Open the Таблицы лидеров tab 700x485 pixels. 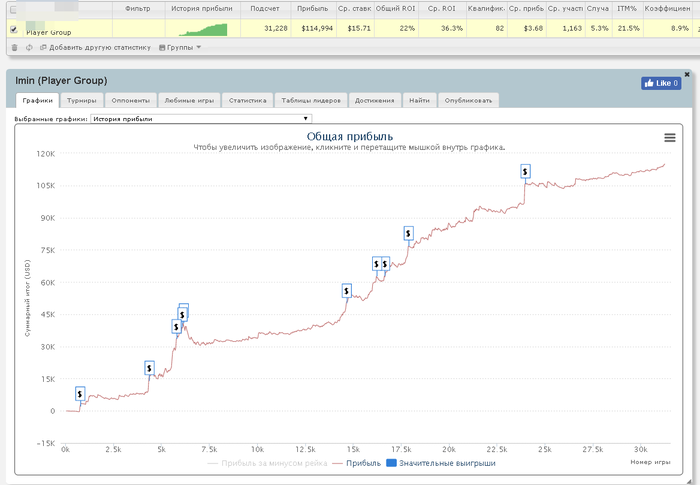coord(311,100)
